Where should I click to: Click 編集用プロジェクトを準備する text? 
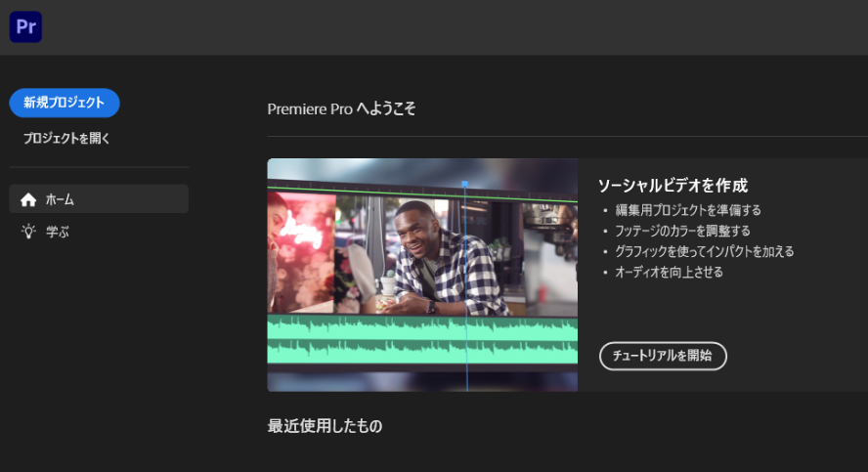click(688, 210)
